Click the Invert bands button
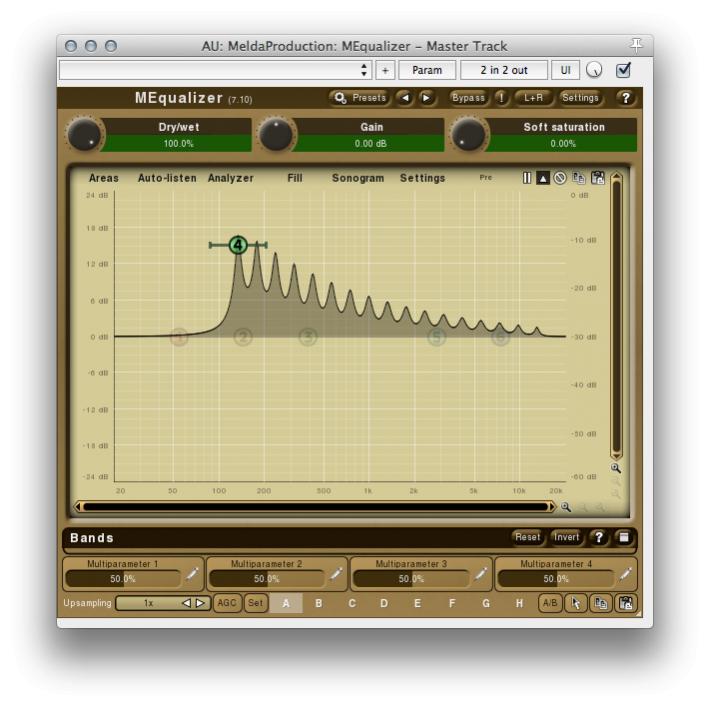Screen dimensions: 710x707 [566, 538]
